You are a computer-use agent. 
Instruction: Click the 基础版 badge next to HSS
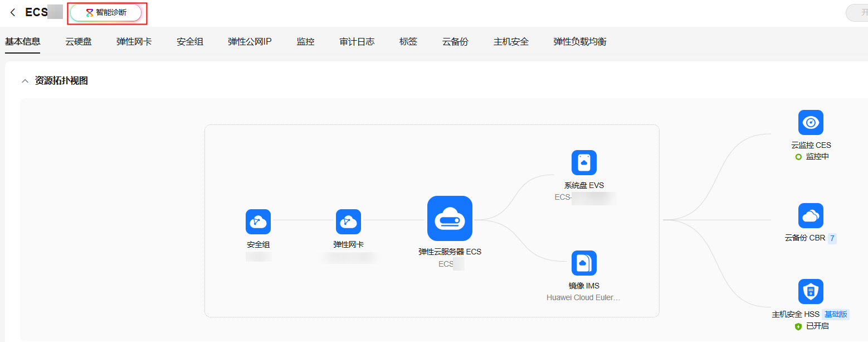pos(836,314)
